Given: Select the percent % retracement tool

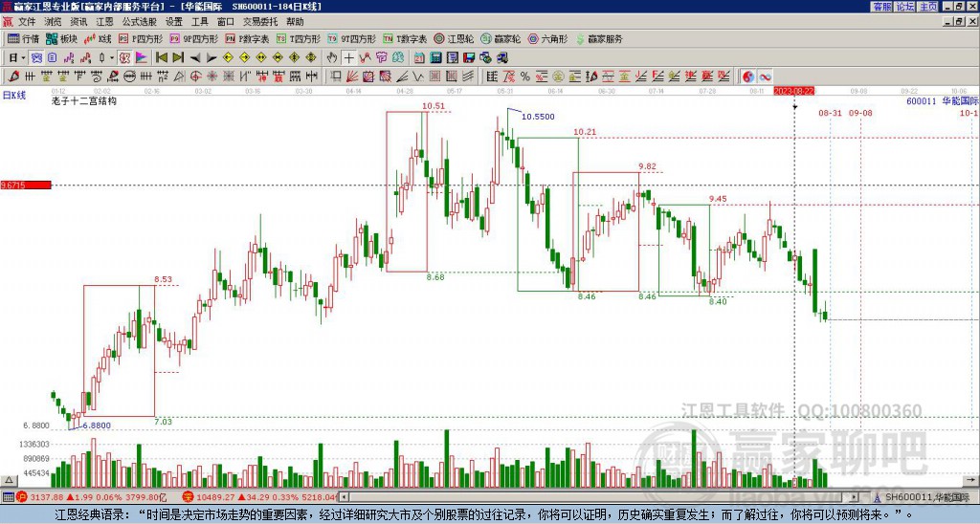Looking at the screenshot, I should coord(525,76).
